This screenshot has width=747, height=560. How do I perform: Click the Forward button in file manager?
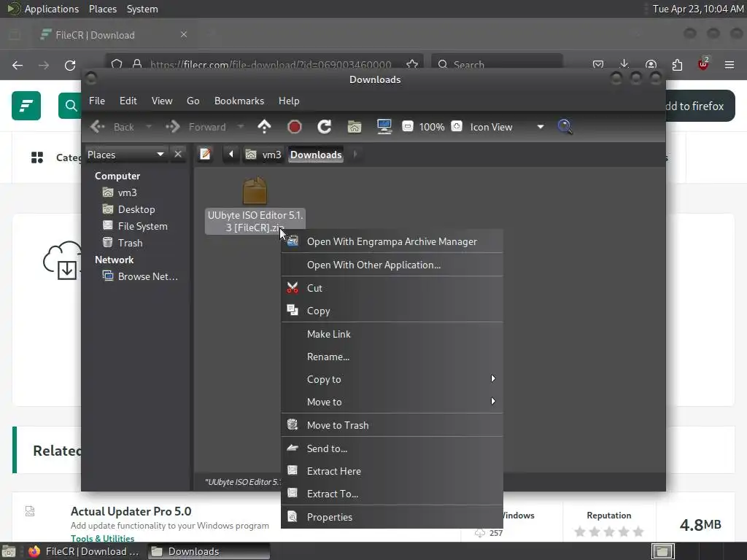tap(196, 127)
